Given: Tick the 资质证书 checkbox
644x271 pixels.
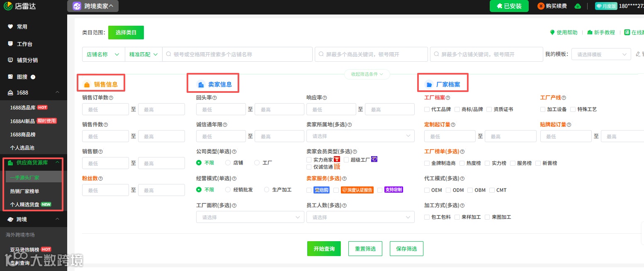Looking at the screenshot, I should coord(489,109).
